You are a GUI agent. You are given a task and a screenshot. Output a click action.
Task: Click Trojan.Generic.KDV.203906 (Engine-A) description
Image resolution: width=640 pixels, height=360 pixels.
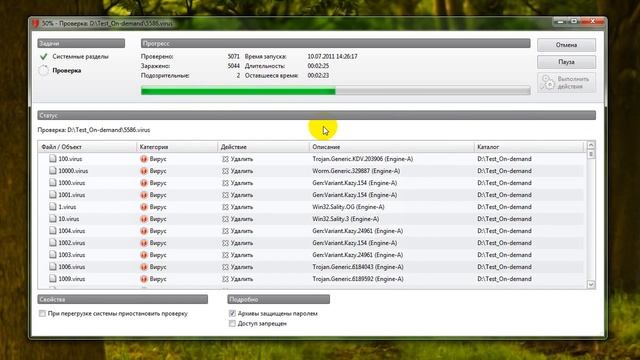(x=362, y=159)
